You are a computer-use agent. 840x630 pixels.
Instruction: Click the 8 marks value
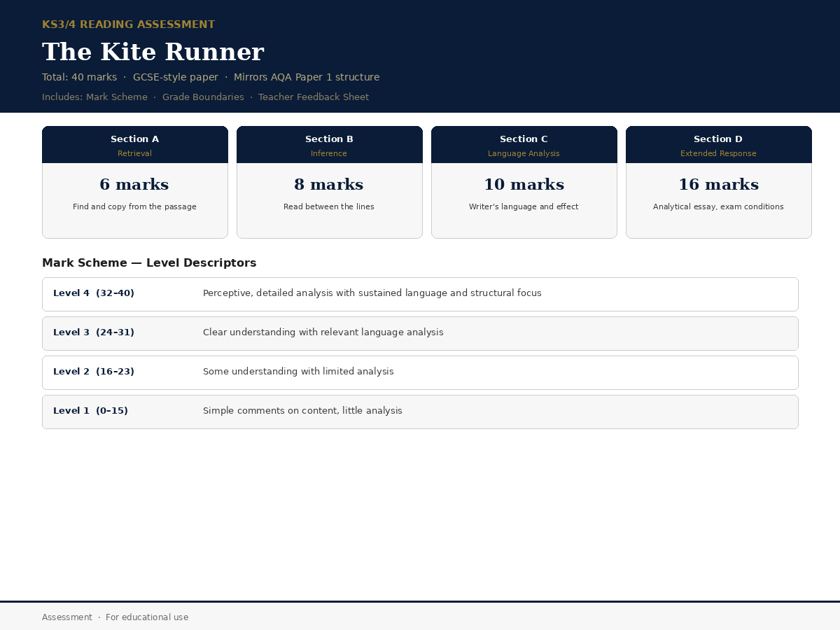[329, 185]
